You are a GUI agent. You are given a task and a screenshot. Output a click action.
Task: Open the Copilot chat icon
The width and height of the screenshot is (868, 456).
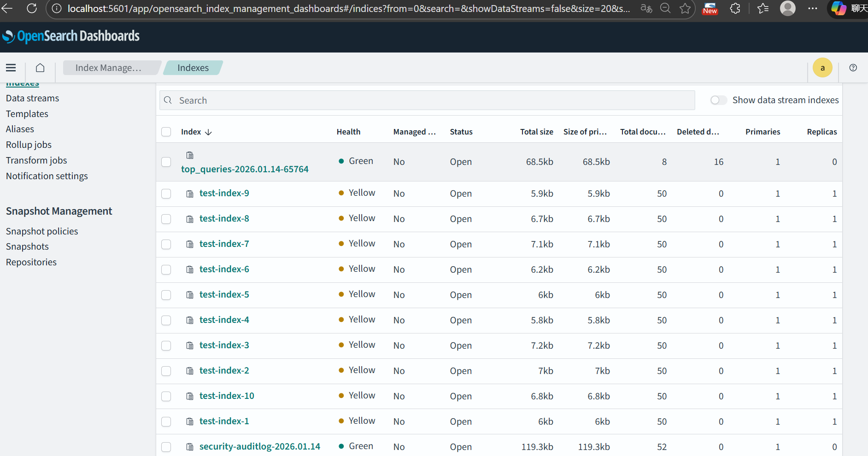[x=839, y=8]
